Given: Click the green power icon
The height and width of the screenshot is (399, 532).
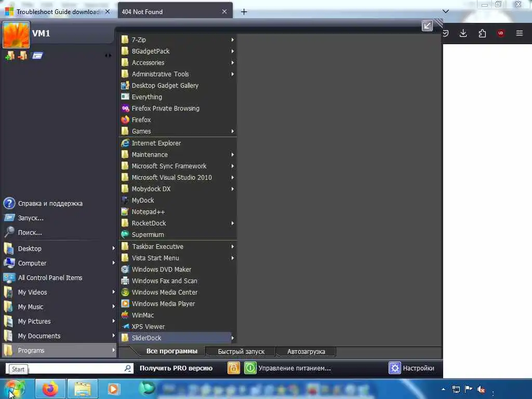Looking at the screenshot, I should point(250,368).
